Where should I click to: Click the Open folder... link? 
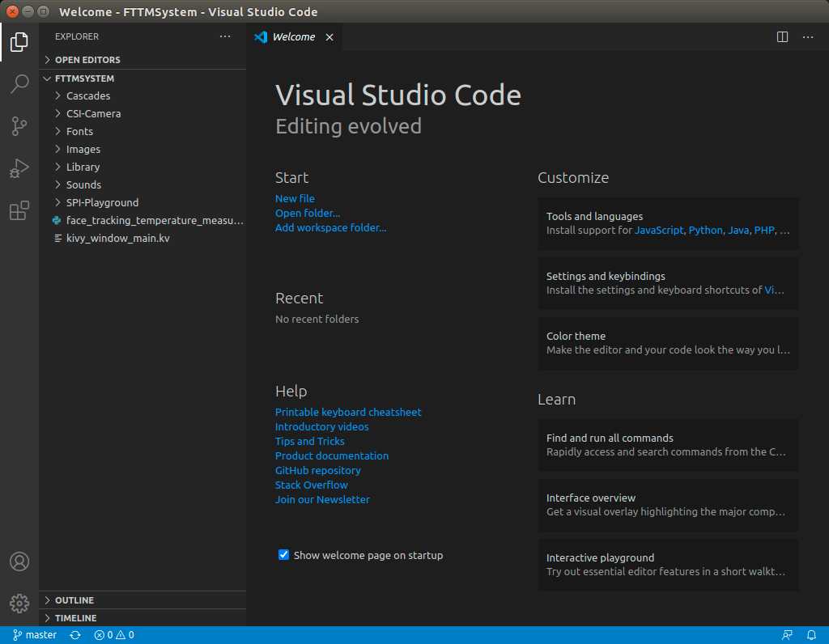tap(307, 213)
